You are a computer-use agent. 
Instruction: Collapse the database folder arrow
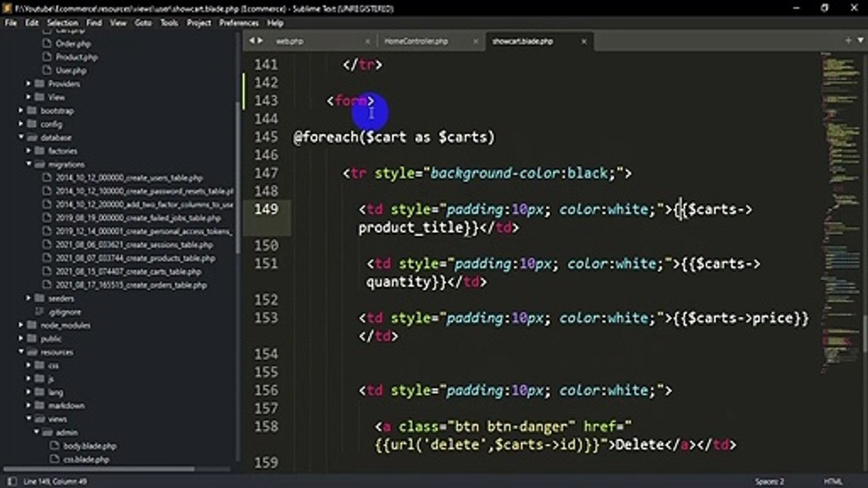pyautogui.click(x=21, y=138)
